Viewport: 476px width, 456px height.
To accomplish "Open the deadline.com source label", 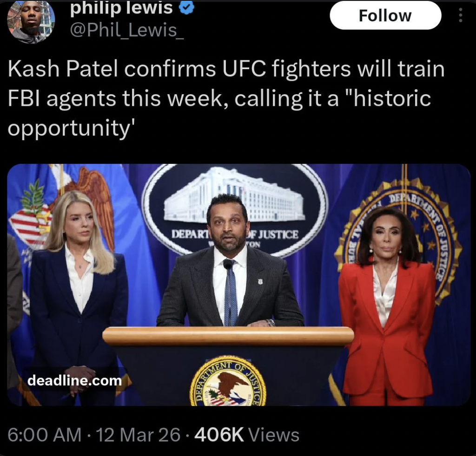I will pos(75,380).
